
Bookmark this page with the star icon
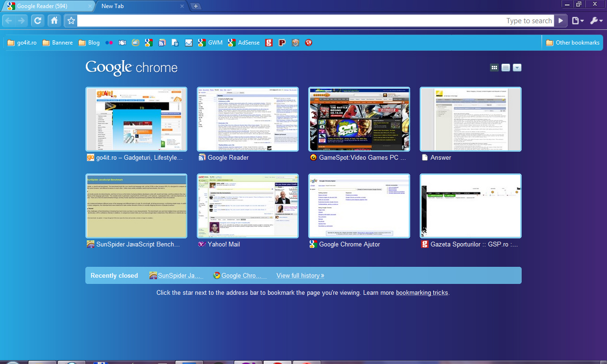(71, 21)
